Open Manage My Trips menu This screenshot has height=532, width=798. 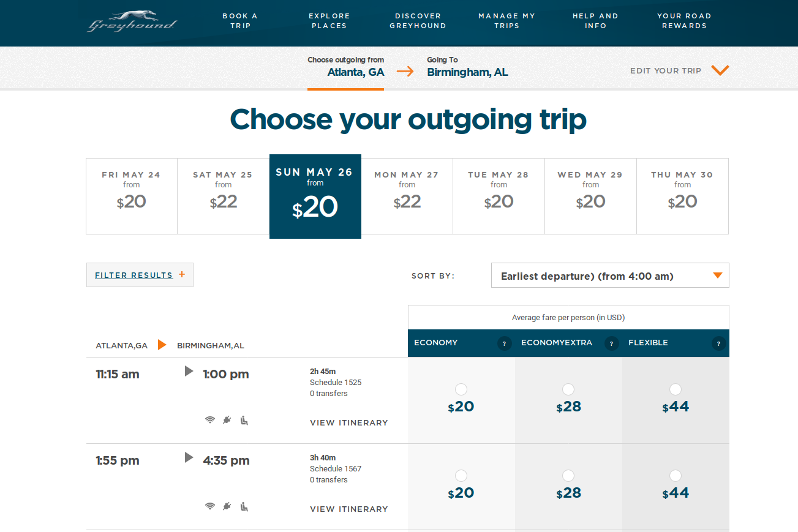click(x=506, y=21)
